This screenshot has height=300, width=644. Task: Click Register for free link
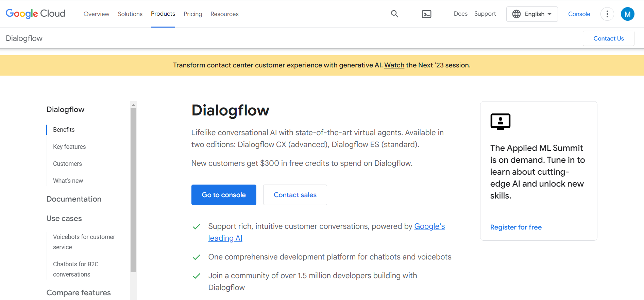click(x=516, y=227)
